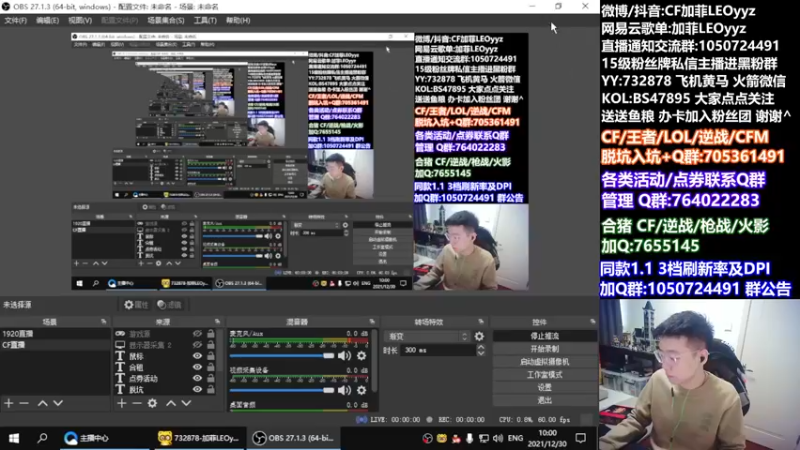Show the hidden 游戏源 source via eye icon
This screenshot has height=450, width=800.
(x=197, y=334)
